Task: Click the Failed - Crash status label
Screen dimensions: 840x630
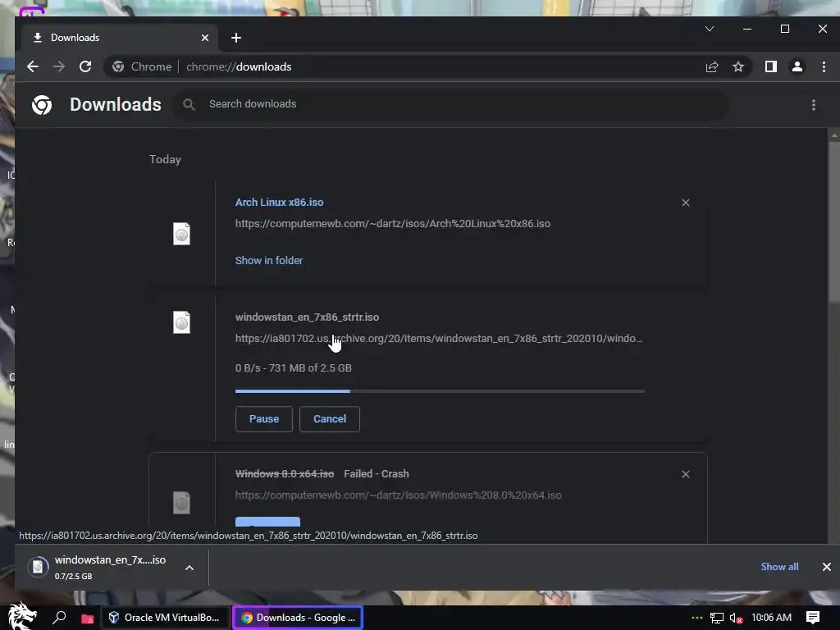Action: coord(376,474)
